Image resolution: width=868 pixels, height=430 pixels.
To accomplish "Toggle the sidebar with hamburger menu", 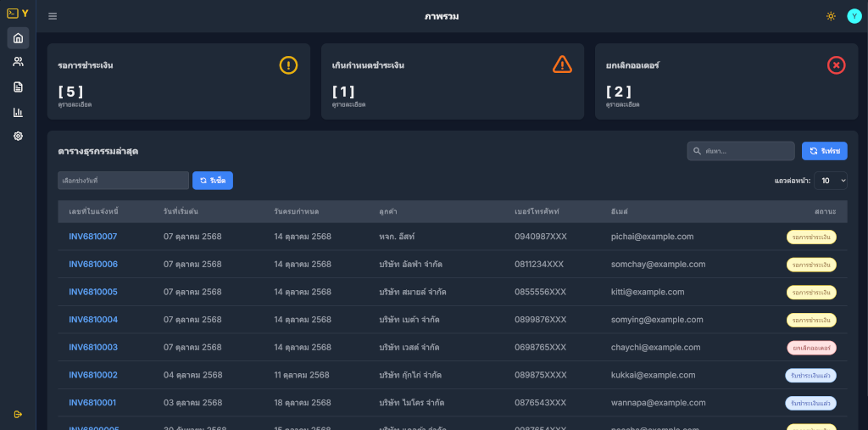I will point(53,16).
